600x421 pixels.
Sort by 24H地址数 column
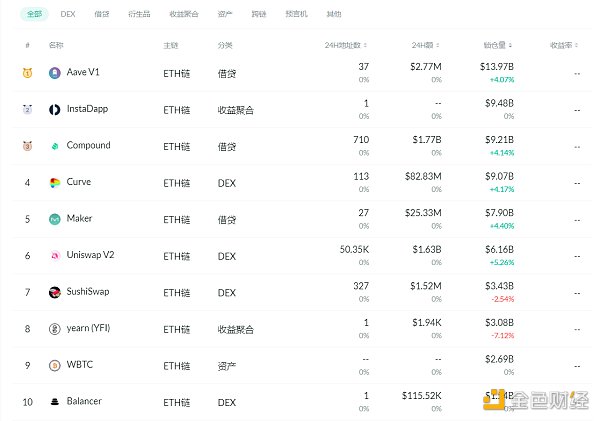coord(347,46)
